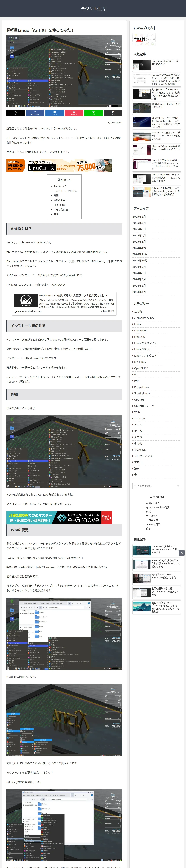Viewport: 186px width, 868px height.
Task: Share the article via LINE
Action: 93,113
